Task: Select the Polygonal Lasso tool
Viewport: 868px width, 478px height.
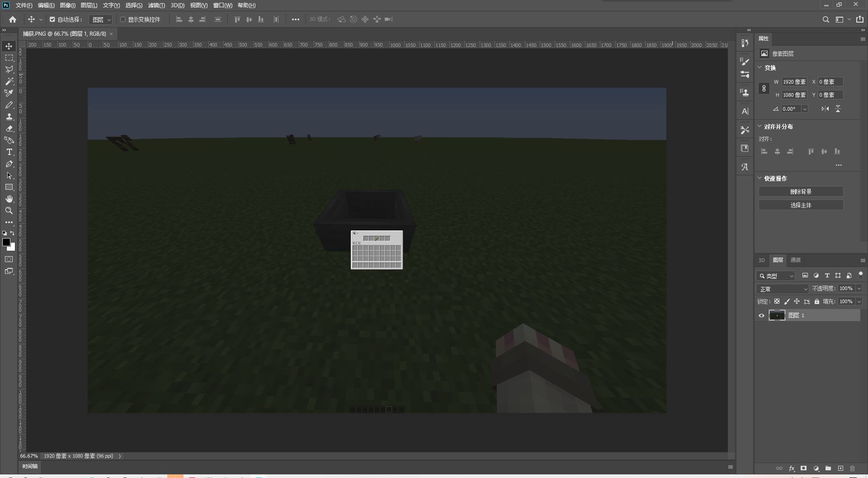Action: click(9, 70)
